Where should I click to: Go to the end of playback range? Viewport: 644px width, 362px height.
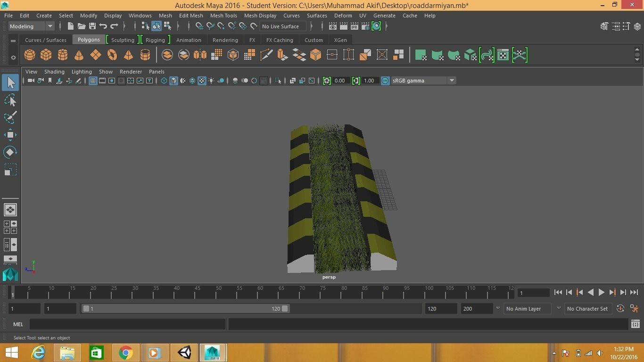(634, 293)
